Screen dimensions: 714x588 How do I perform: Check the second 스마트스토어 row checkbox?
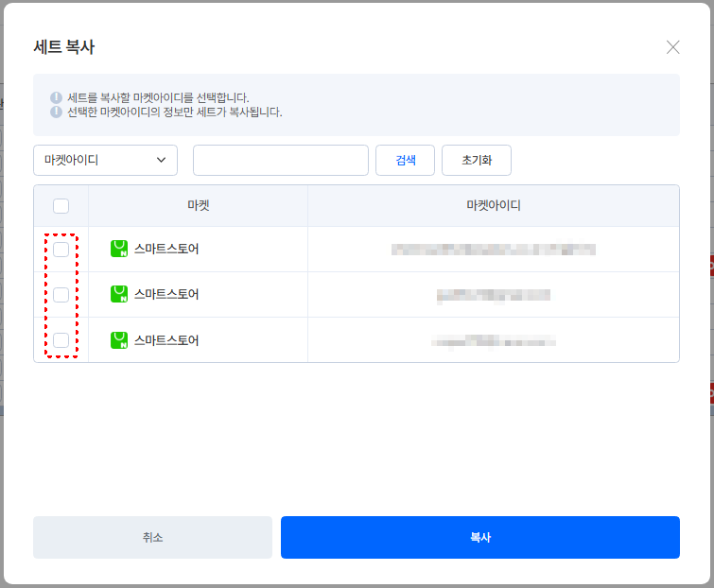click(x=61, y=295)
